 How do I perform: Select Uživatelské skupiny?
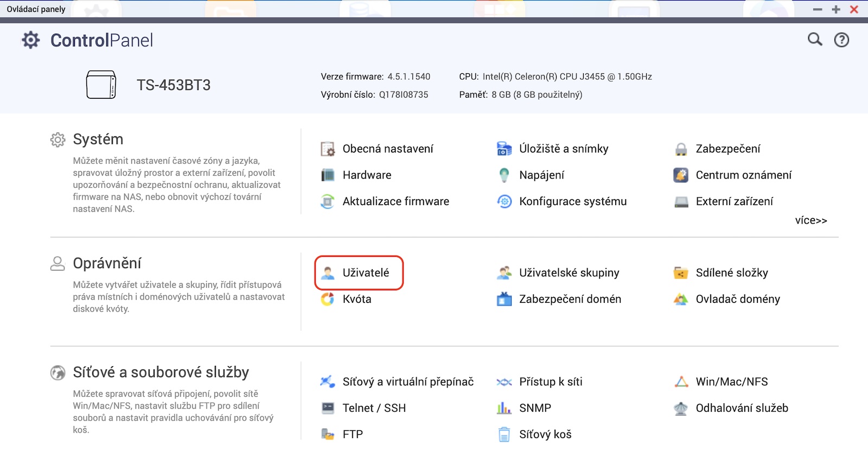pyautogui.click(x=569, y=273)
